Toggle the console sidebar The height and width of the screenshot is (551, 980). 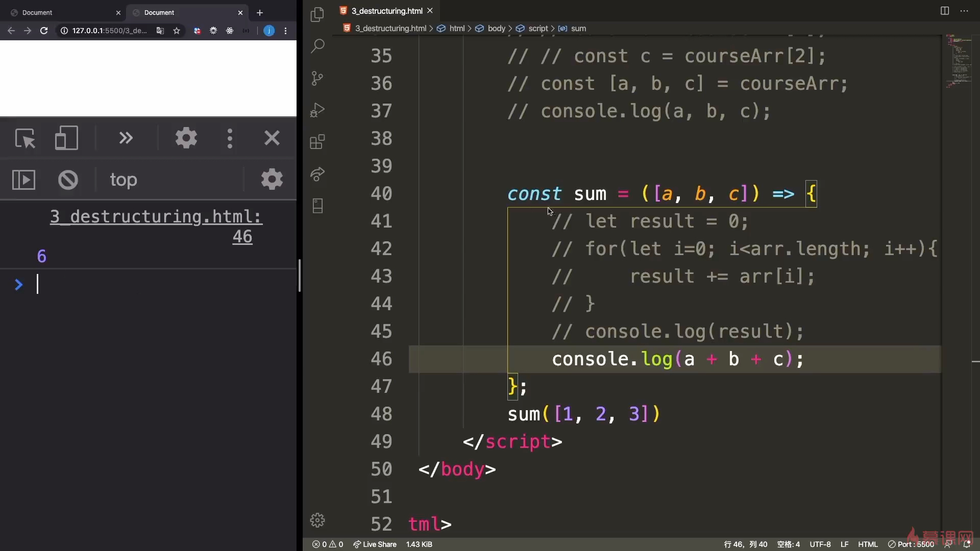point(23,180)
